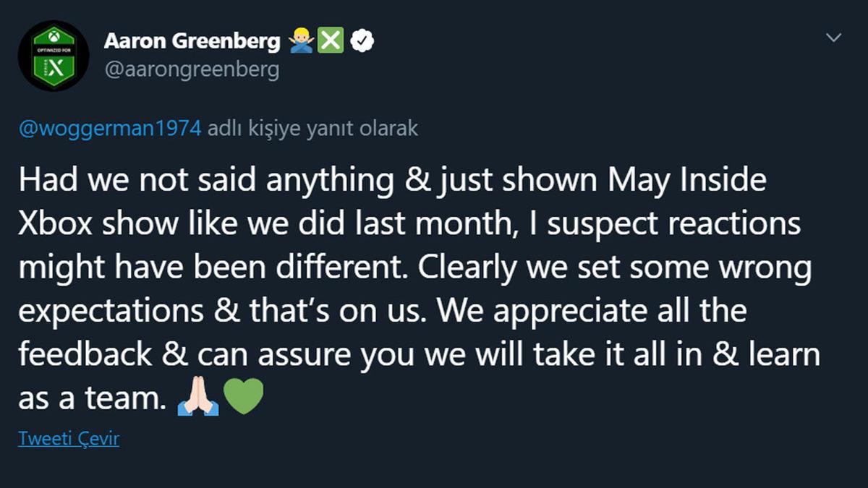Click the Xbox sphere logo in the avatar
The image size is (868, 488).
(x=53, y=36)
